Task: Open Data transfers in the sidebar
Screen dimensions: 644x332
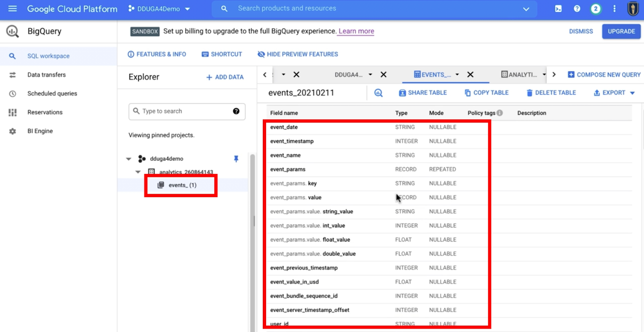Action: click(58, 75)
